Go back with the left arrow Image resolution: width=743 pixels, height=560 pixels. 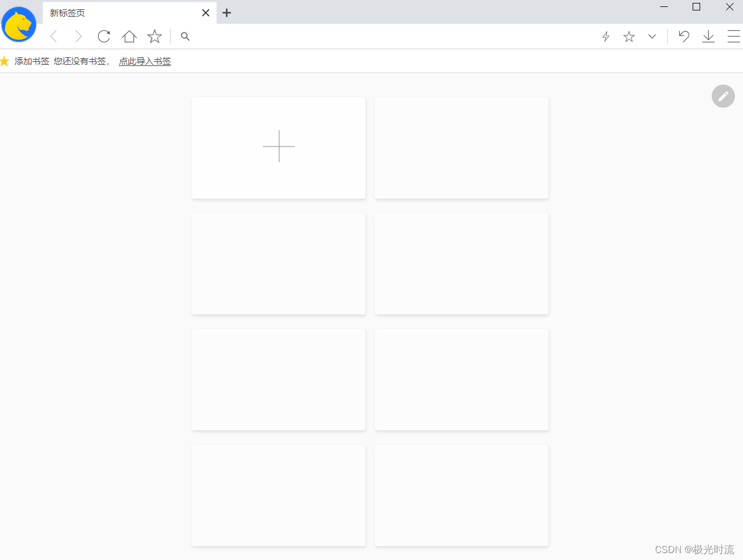(x=54, y=36)
